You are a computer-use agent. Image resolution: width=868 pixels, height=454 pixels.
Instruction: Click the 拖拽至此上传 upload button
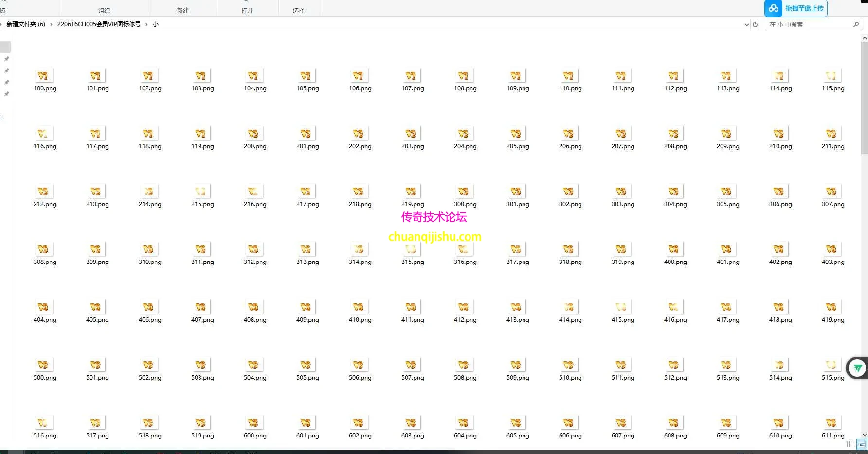[x=796, y=8]
